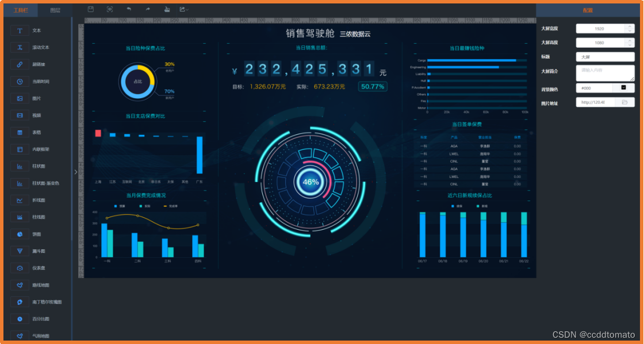This screenshot has width=644, height=344.
Task: Expand the sidebar with the chevron handle
Action: pyautogui.click(x=75, y=172)
